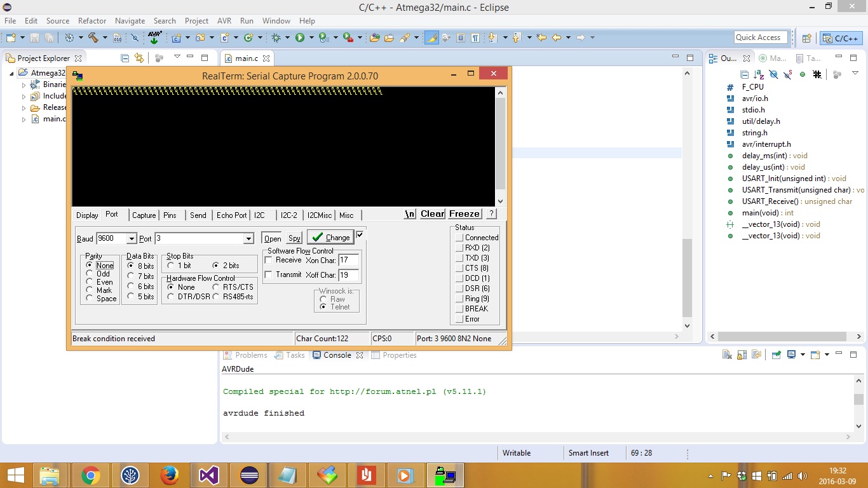Click the Sort alphabetically icon in Outline
Screen dimensions: 868x488
coord(759,74)
